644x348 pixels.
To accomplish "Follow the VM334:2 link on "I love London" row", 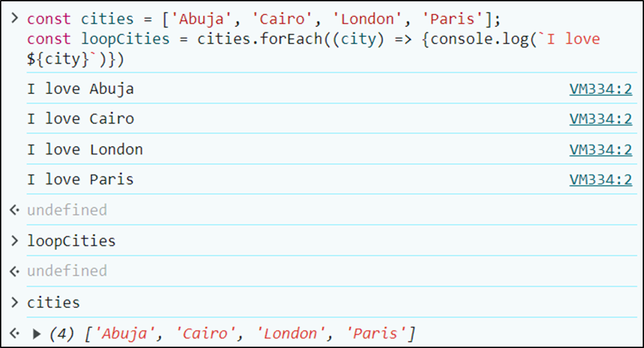I will [600, 150].
